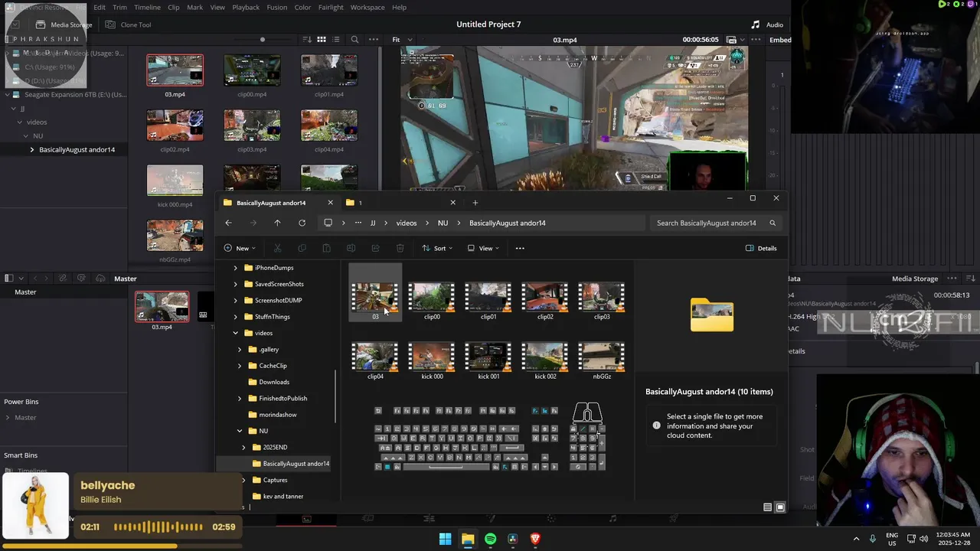The height and width of the screenshot is (551, 980).
Task: Click the Cut scissors icon in Explorer toolbar
Action: 277,248
